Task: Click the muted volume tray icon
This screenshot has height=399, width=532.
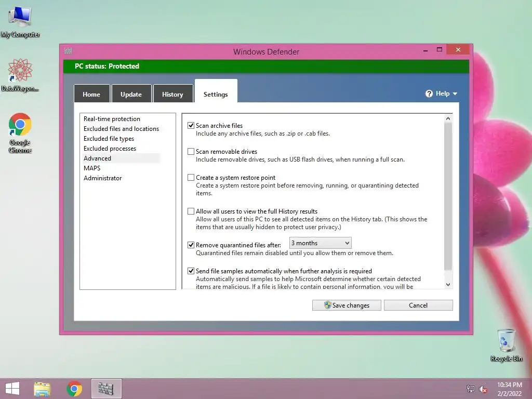Action: [x=483, y=389]
